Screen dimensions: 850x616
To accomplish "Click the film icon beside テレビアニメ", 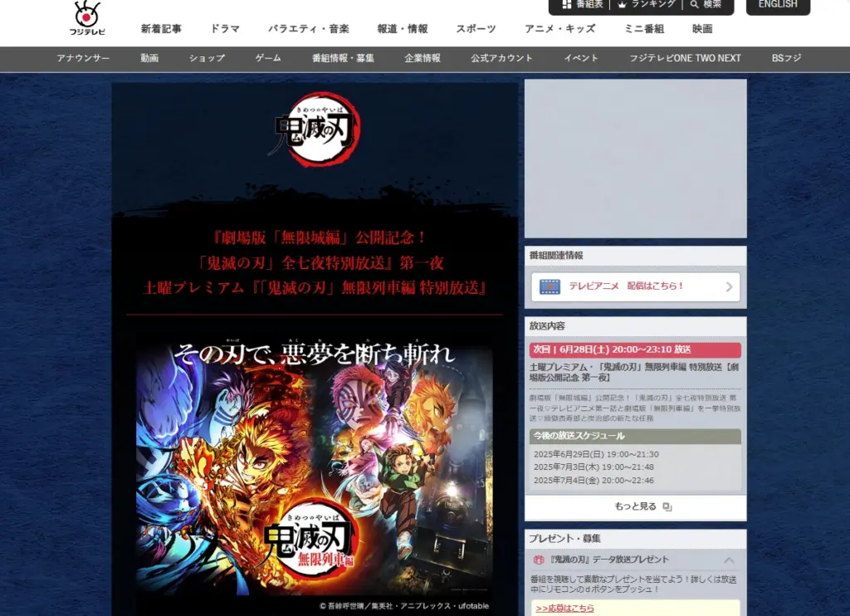I will (x=550, y=286).
